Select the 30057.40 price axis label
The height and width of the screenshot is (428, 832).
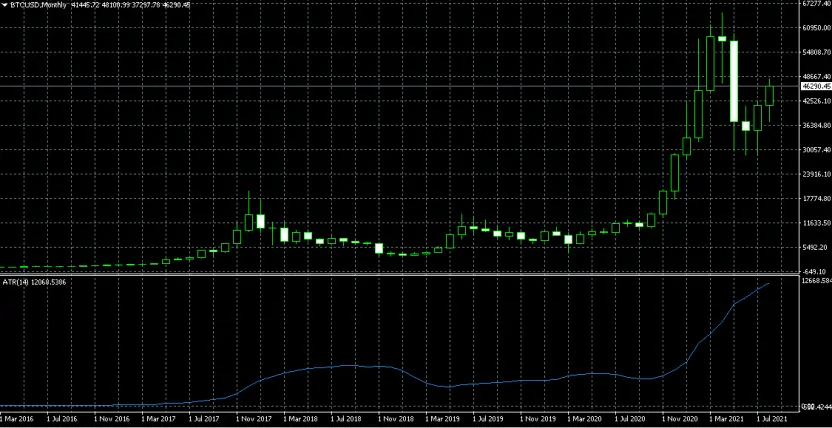[x=817, y=150]
